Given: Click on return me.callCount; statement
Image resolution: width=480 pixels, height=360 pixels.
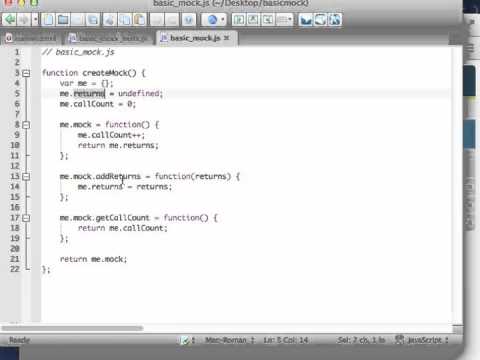Looking at the screenshot, I should 123,228.
